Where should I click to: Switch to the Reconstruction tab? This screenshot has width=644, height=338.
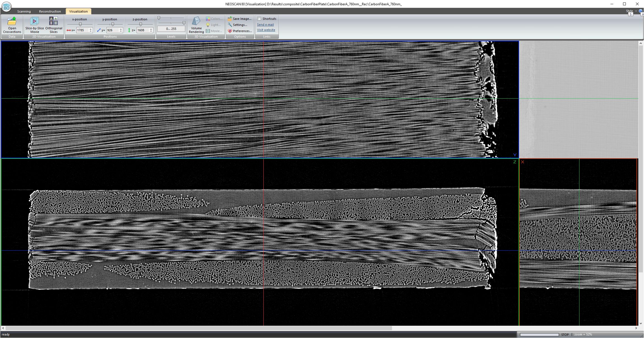tap(50, 11)
